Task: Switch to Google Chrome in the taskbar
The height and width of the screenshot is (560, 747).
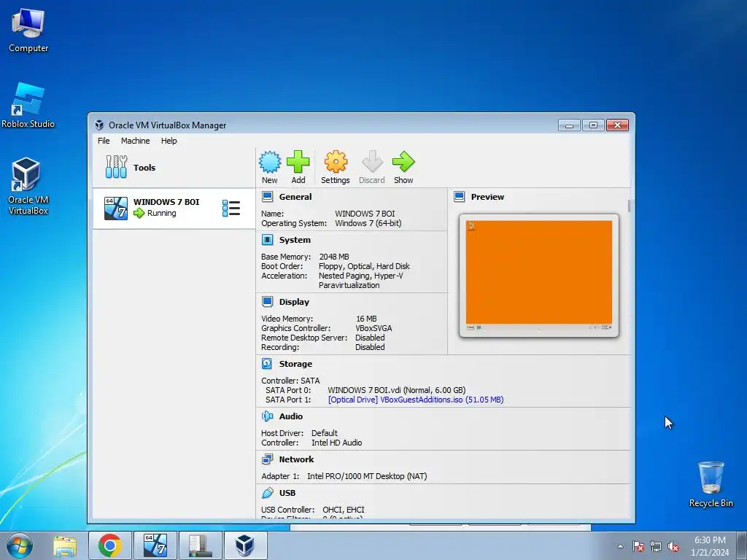Action: (110, 545)
